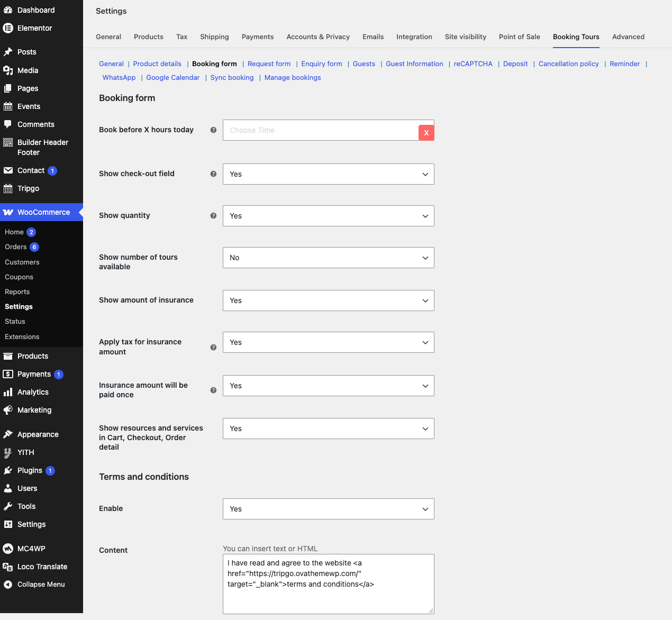Open Apply tax for insurance amount dropdown

point(329,342)
